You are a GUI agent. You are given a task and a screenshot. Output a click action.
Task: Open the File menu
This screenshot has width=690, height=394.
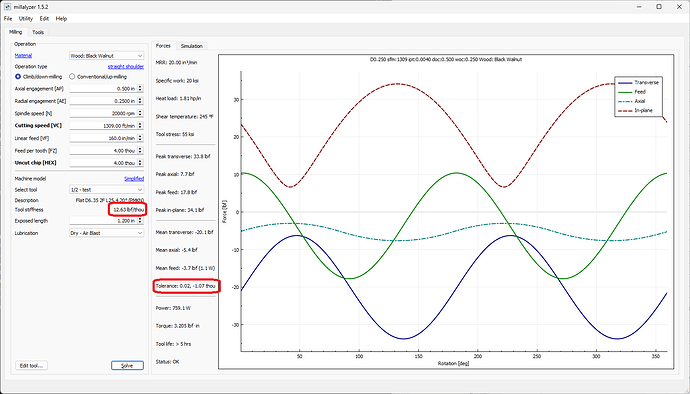(x=8, y=18)
